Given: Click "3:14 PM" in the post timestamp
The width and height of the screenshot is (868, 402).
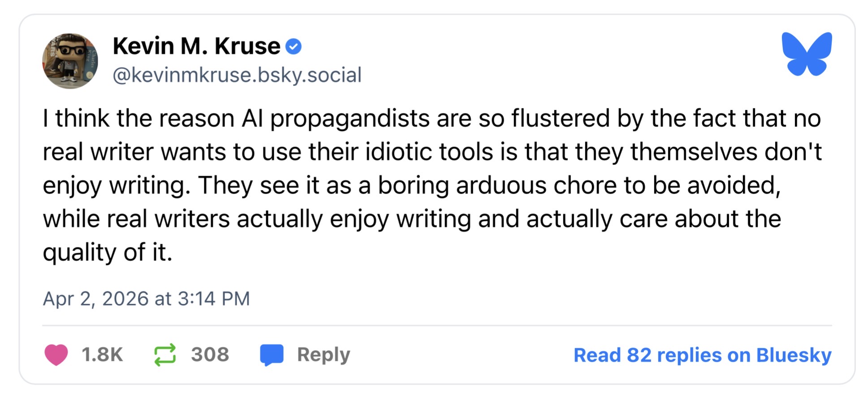Looking at the screenshot, I should pyautogui.click(x=214, y=298).
